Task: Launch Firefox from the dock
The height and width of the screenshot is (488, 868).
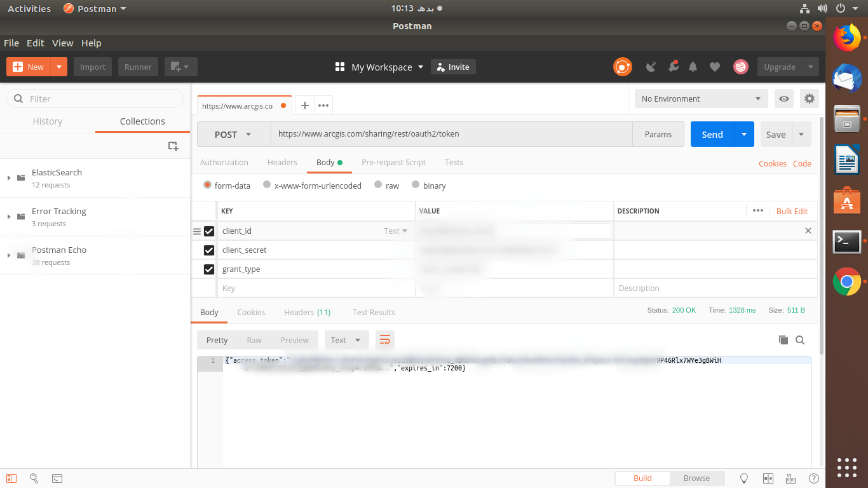Action: [847, 38]
